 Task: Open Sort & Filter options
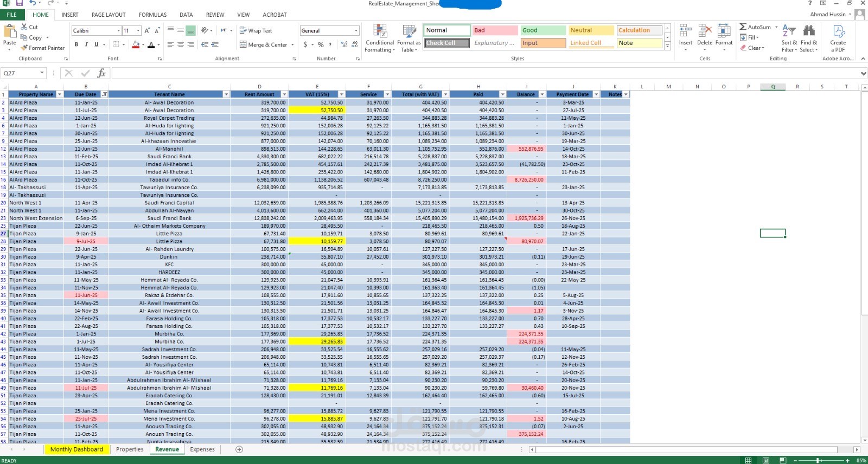click(x=789, y=38)
